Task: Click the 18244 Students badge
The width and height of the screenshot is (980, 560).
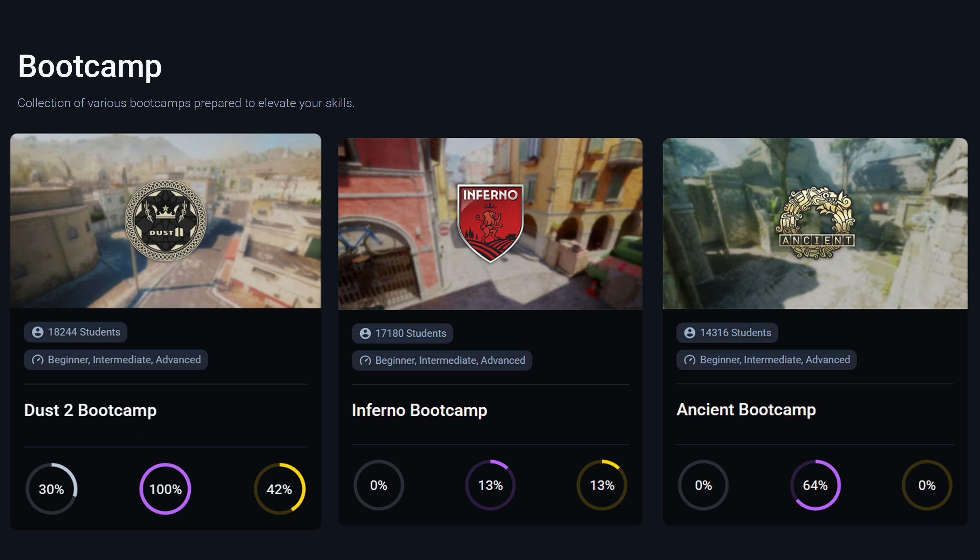Action: coord(76,332)
